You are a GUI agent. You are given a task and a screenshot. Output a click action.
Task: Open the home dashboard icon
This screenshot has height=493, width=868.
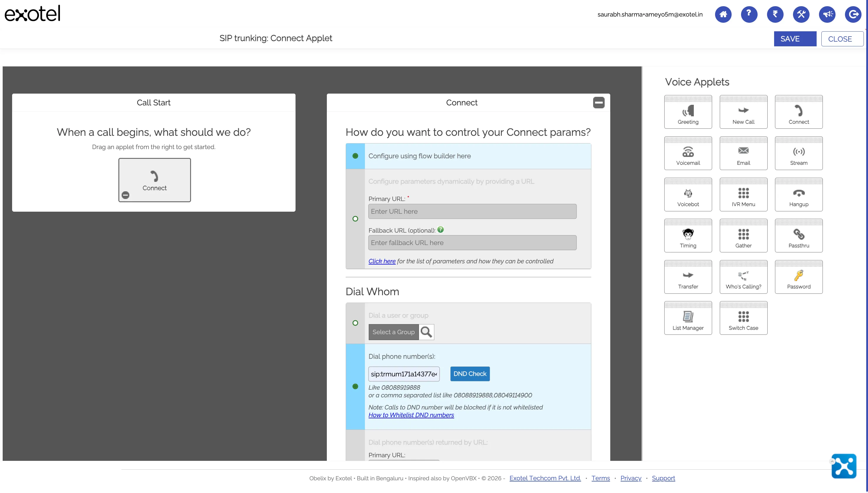point(723,14)
